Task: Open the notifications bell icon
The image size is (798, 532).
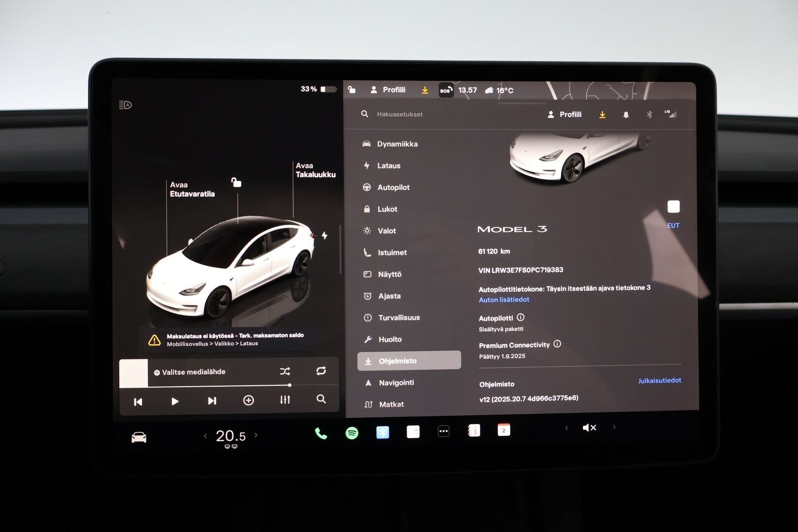Action: pyautogui.click(x=626, y=114)
